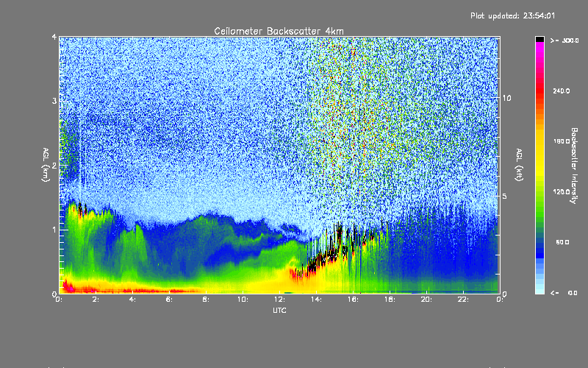588x368 pixels.
Task: Click the "60.0" colorbar label
Action: click(x=562, y=242)
